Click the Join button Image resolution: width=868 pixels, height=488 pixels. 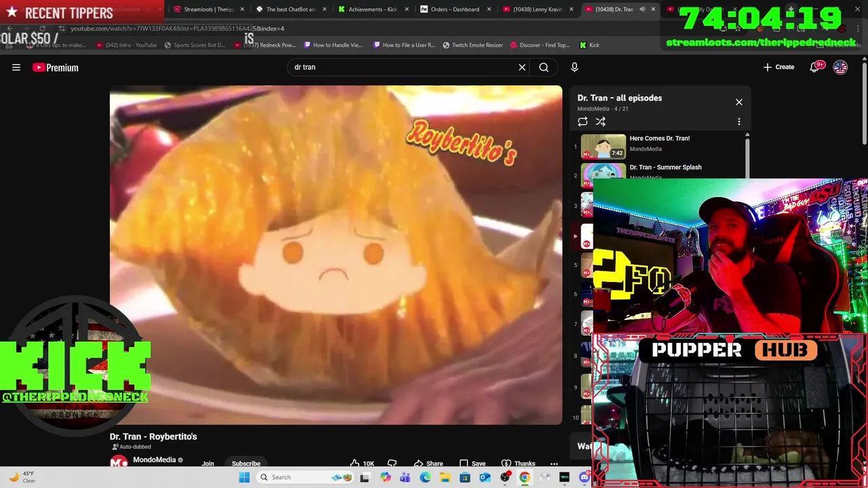point(208,464)
